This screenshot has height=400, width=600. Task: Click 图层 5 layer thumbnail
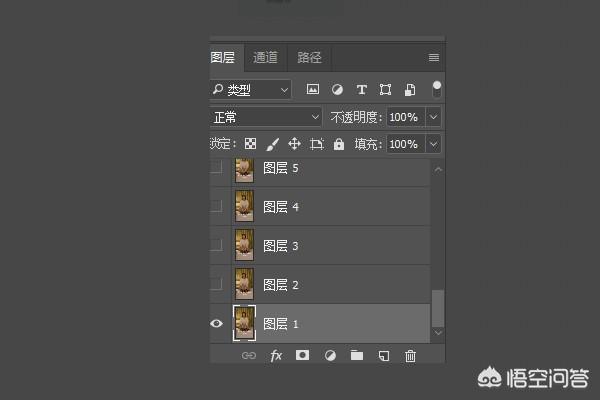[x=244, y=170]
